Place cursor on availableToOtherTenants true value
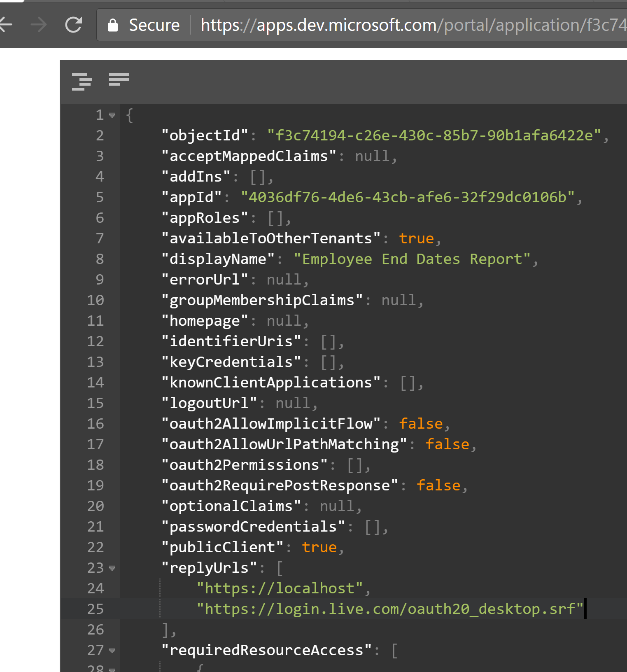The width and height of the screenshot is (627, 672). (x=416, y=238)
